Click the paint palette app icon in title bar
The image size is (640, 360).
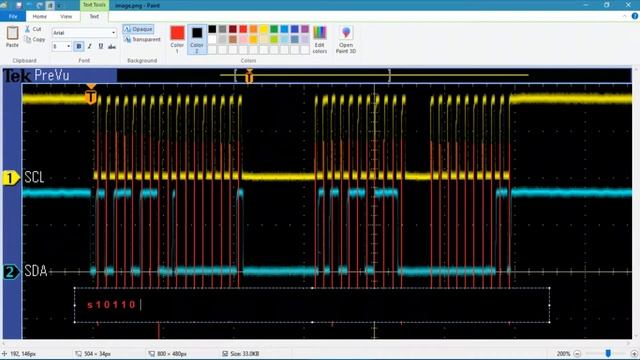point(4,5)
